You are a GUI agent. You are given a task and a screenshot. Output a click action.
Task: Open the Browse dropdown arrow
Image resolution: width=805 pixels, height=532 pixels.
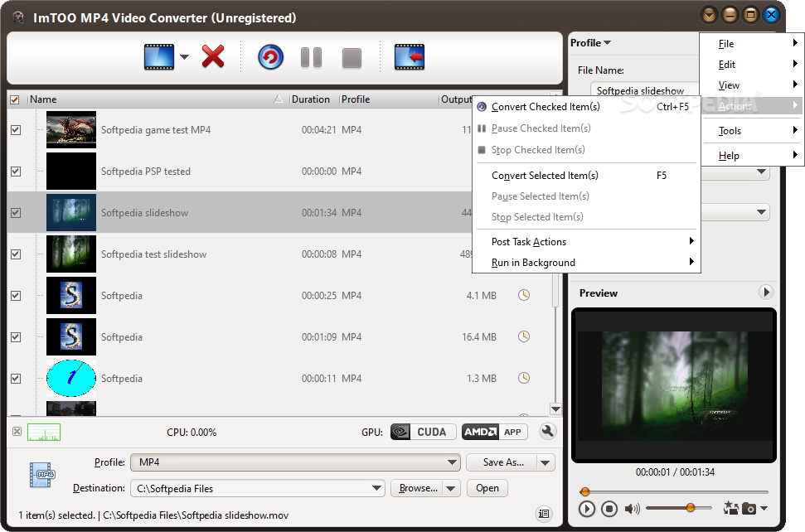(451, 488)
